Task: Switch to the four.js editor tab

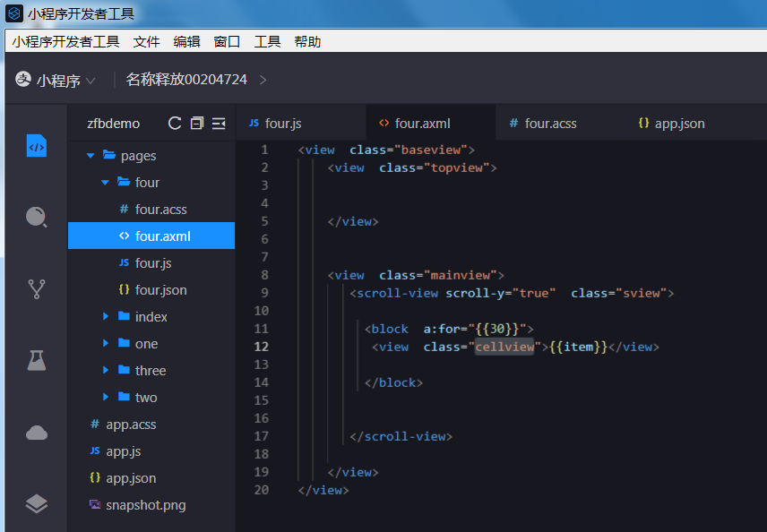Action: (x=301, y=124)
